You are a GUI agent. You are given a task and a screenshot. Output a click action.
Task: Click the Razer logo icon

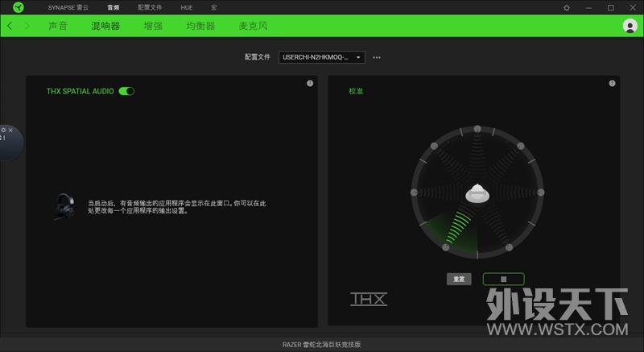[19, 7]
